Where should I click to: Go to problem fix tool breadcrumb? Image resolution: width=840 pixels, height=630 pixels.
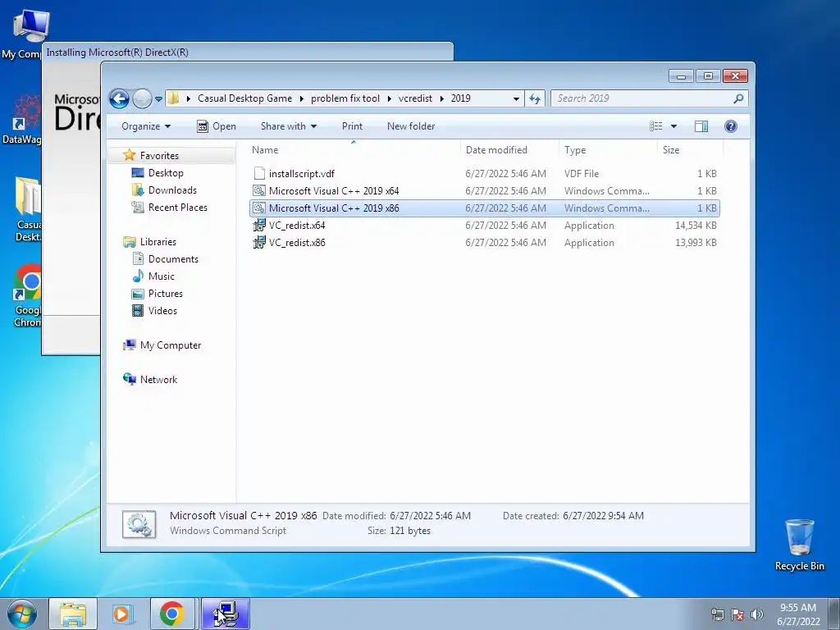pyautogui.click(x=345, y=98)
